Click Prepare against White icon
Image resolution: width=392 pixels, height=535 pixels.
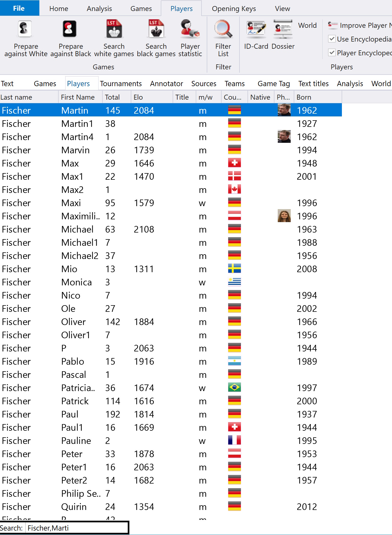pos(25,29)
